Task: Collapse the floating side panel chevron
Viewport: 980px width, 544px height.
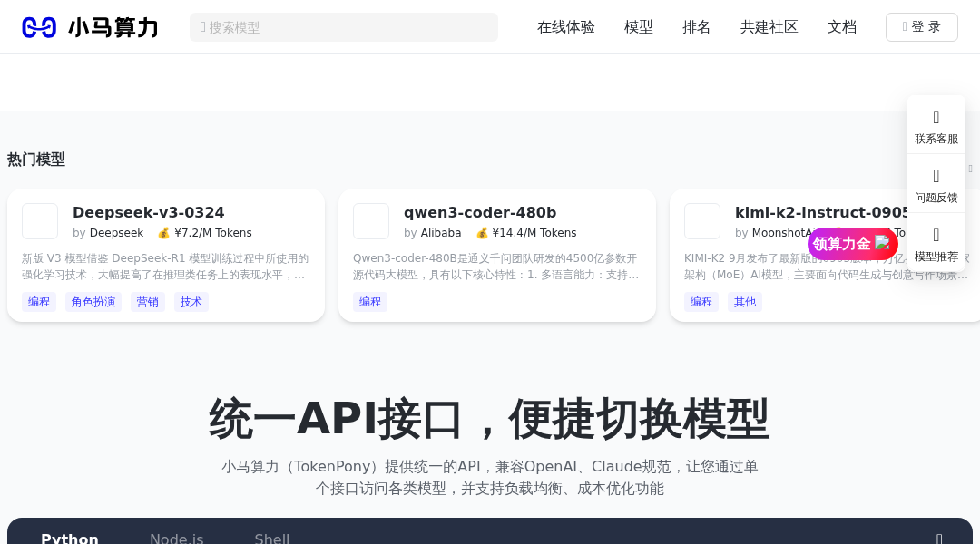Action: pyautogui.click(x=970, y=169)
